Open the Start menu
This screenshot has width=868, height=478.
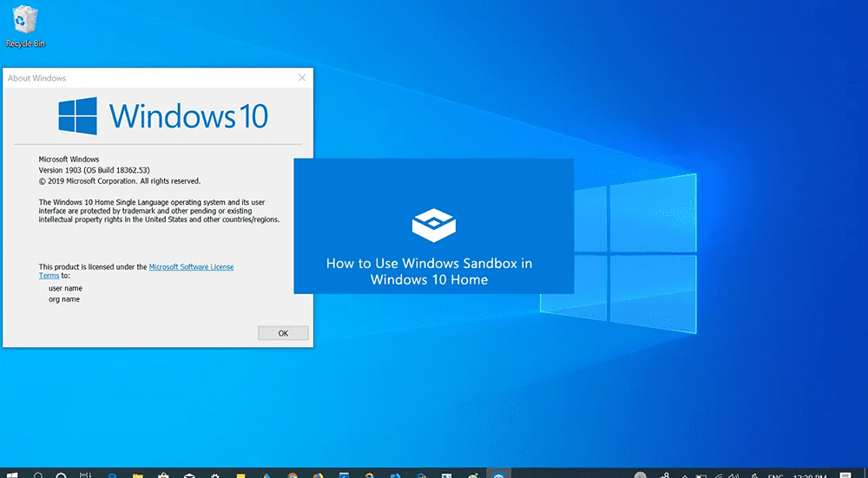(x=13, y=475)
